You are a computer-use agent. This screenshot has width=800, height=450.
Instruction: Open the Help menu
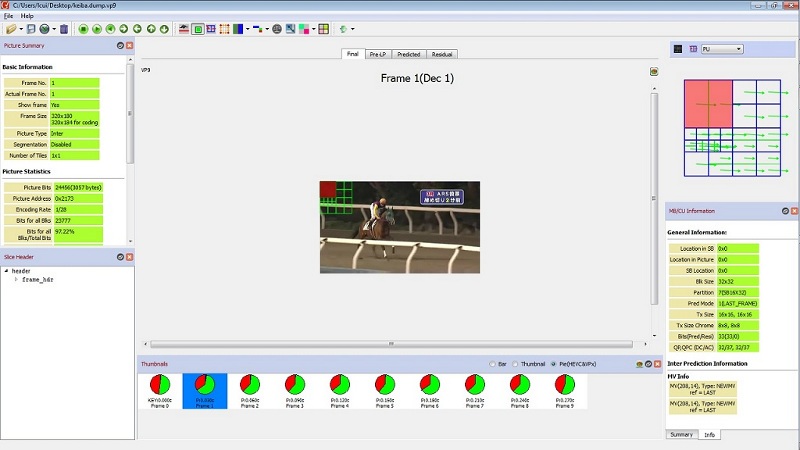click(x=27, y=16)
